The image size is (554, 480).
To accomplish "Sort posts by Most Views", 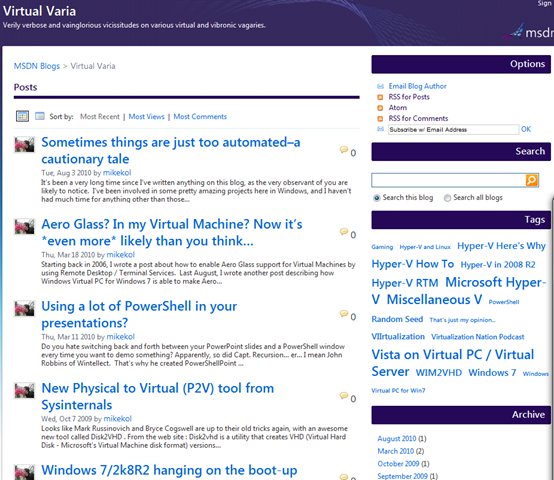I will point(147,117).
